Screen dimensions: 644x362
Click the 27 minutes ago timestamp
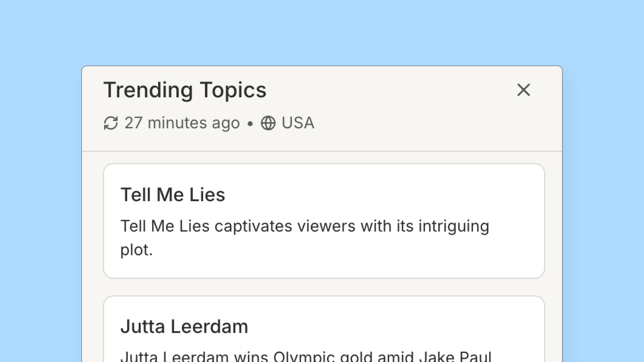click(x=182, y=123)
